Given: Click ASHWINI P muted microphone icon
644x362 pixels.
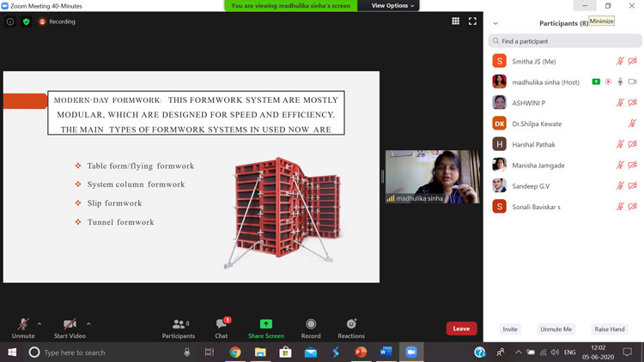Looking at the screenshot, I should point(620,103).
